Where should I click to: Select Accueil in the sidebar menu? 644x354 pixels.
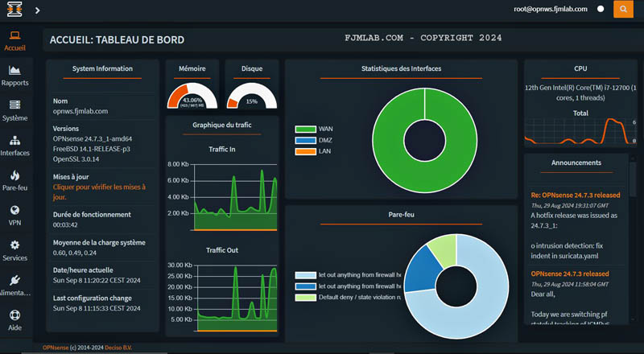pyautogui.click(x=14, y=41)
